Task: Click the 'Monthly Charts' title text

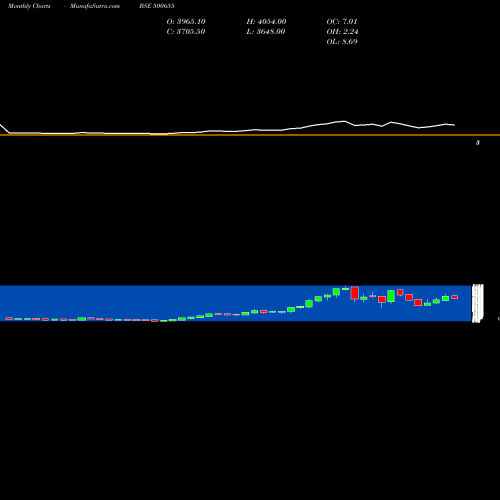Action: (29, 6)
